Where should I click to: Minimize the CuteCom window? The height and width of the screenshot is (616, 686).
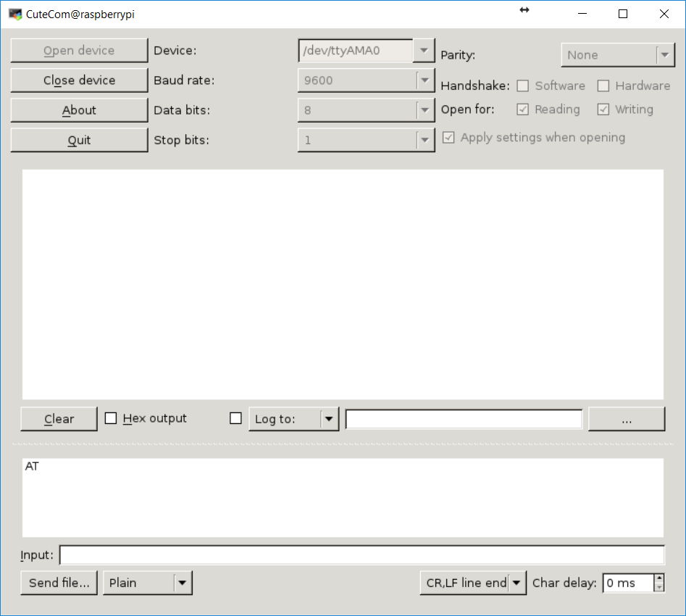[x=582, y=14]
